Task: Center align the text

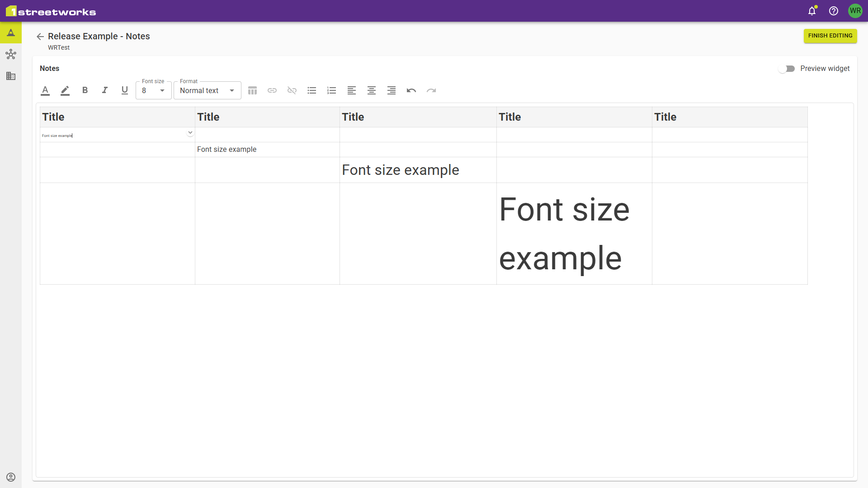Action: tap(372, 90)
